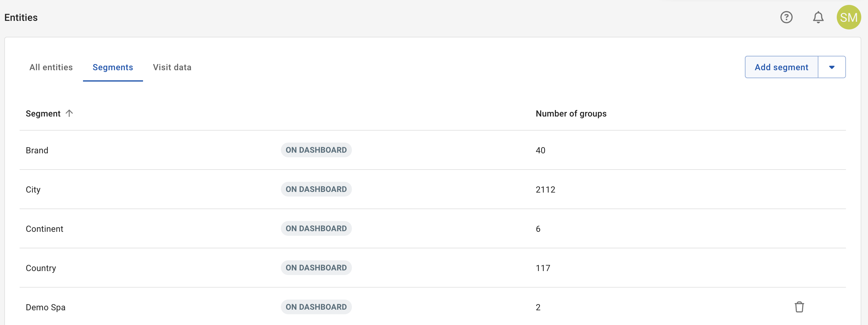The height and width of the screenshot is (325, 868).
Task: Click the ON DASHBOARD badge for Brand
Action: tap(316, 150)
